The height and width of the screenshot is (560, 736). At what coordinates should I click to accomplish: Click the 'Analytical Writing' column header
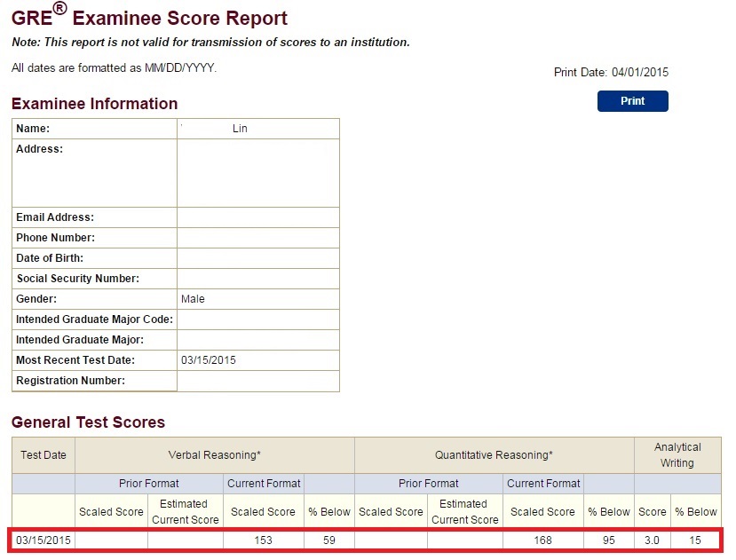pyautogui.click(x=677, y=455)
